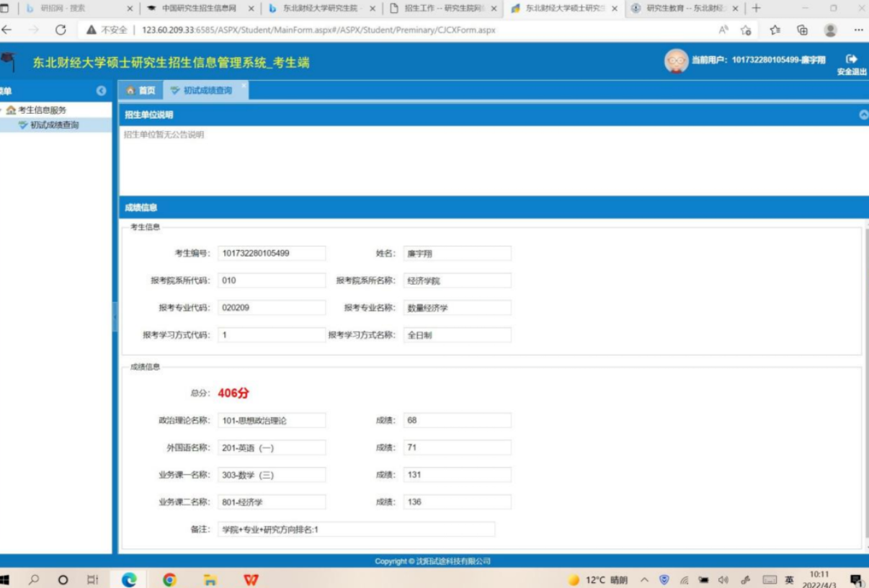Click the 报考院系所代码 field showing 010
Image resolution: width=869 pixels, height=588 pixels.
272,280
